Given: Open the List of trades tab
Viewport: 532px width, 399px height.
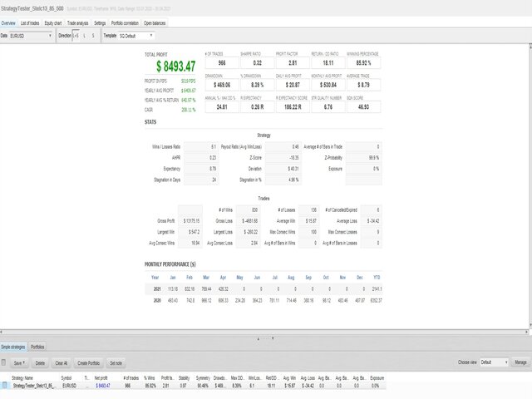Looking at the screenshot, I should coord(30,23).
